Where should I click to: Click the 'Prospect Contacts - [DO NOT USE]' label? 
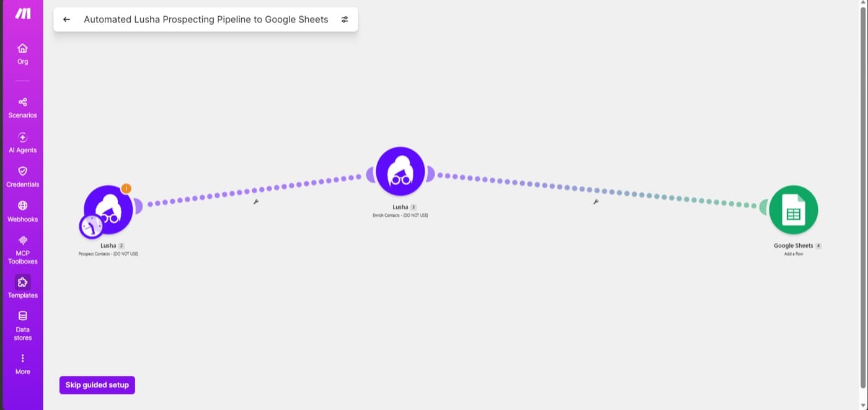tap(108, 254)
